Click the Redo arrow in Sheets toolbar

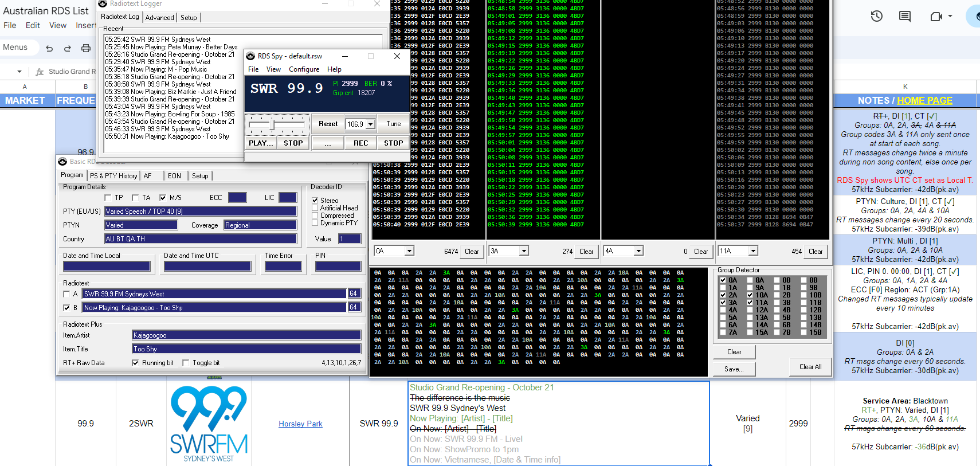68,48
